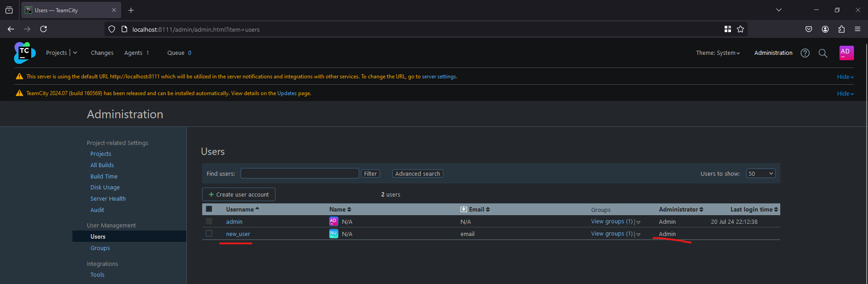This screenshot has height=284, width=868.
Task: Sort by Email column
Action: [479, 209]
